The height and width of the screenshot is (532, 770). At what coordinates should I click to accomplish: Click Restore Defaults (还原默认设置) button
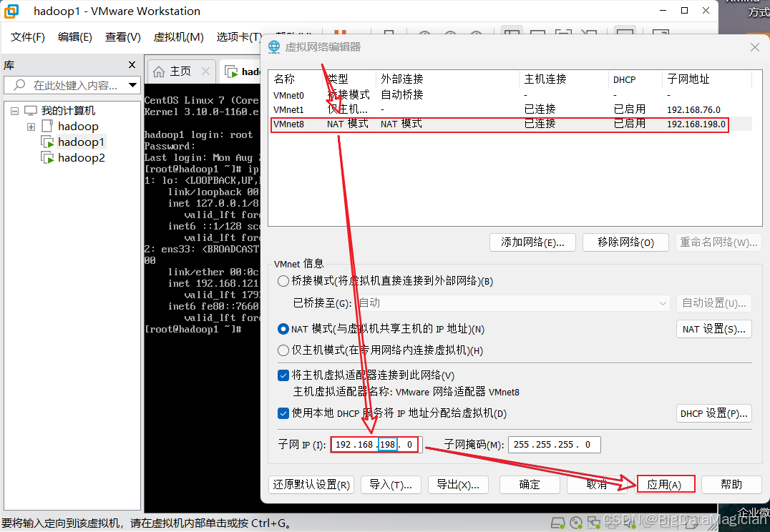tap(311, 484)
